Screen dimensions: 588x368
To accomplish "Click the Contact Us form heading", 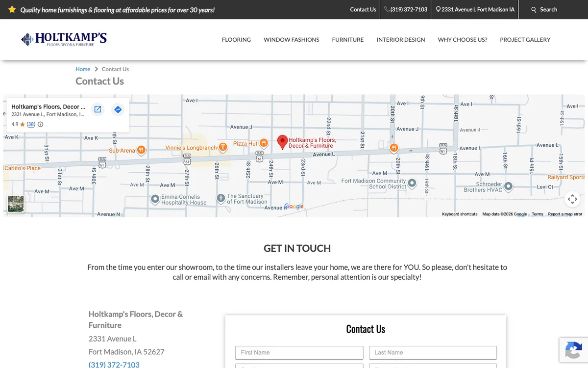I will click(x=366, y=329).
